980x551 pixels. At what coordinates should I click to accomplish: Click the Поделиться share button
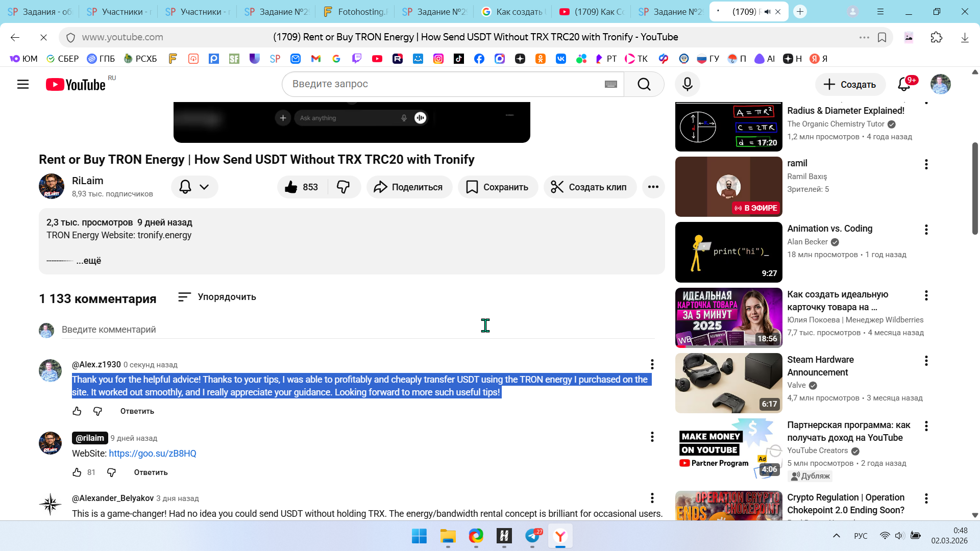point(409,187)
